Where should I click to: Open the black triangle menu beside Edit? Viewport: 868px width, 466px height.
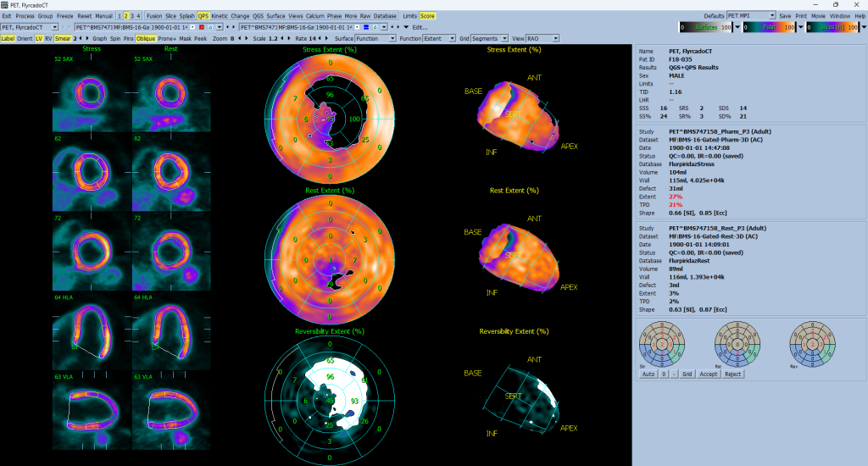tap(406, 27)
